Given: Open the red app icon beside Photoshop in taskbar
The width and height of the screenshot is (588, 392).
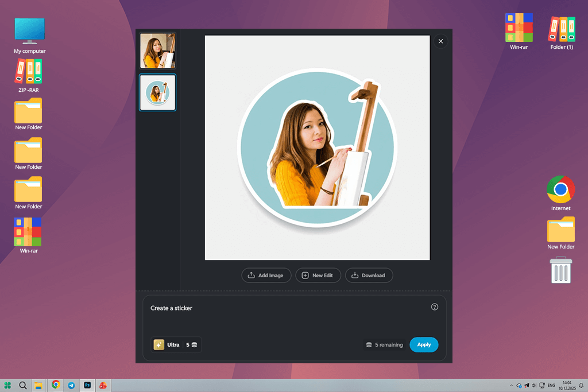Looking at the screenshot, I should pos(103,385).
